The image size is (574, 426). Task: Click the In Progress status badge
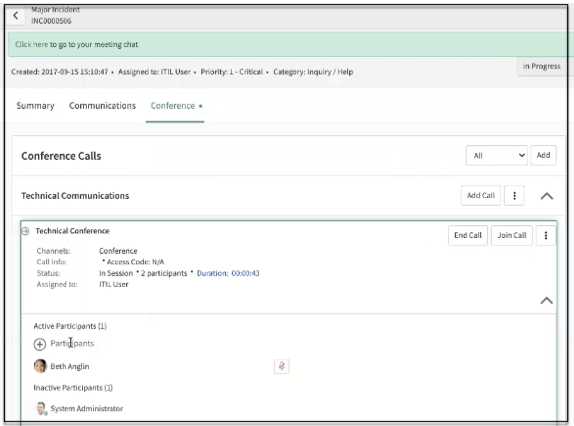541,66
